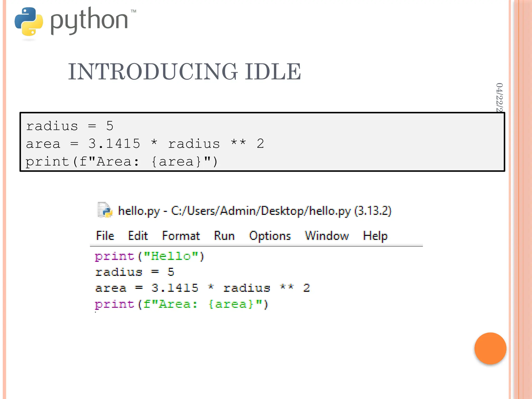Open the Run menu
This screenshot has height=399, width=532.
pyautogui.click(x=224, y=236)
